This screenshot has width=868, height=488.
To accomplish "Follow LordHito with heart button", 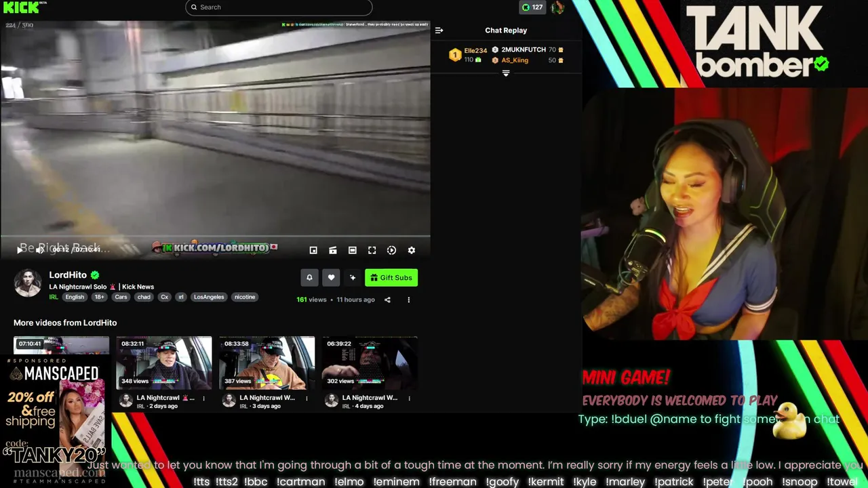I will pyautogui.click(x=331, y=277).
